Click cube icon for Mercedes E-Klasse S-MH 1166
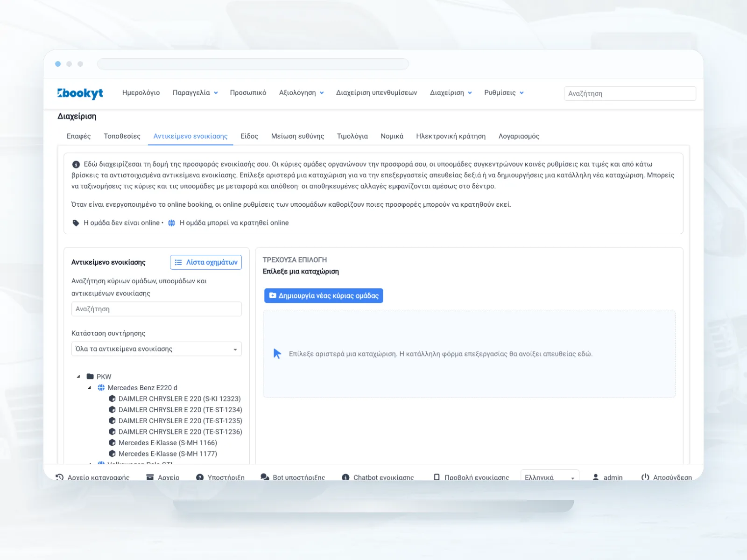747x560 pixels. pyautogui.click(x=112, y=443)
